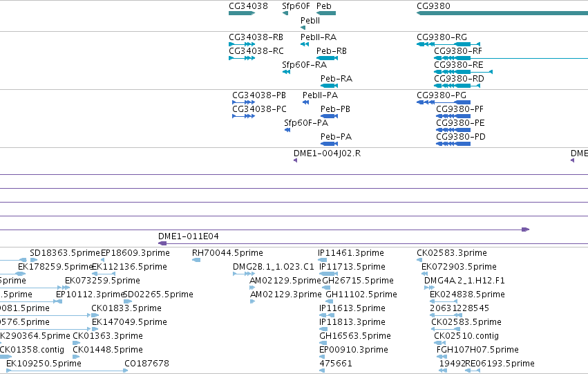Click transcript CG9380-RG
The width and height of the screenshot is (588, 374).
(x=442, y=37)
